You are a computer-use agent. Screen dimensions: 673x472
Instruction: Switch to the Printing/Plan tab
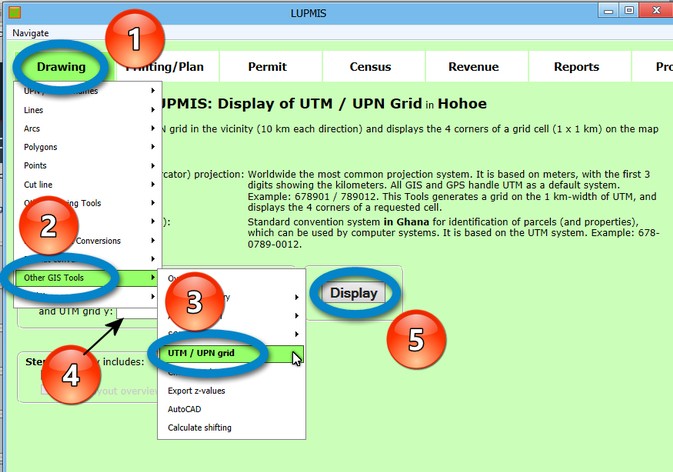(168, 67)
